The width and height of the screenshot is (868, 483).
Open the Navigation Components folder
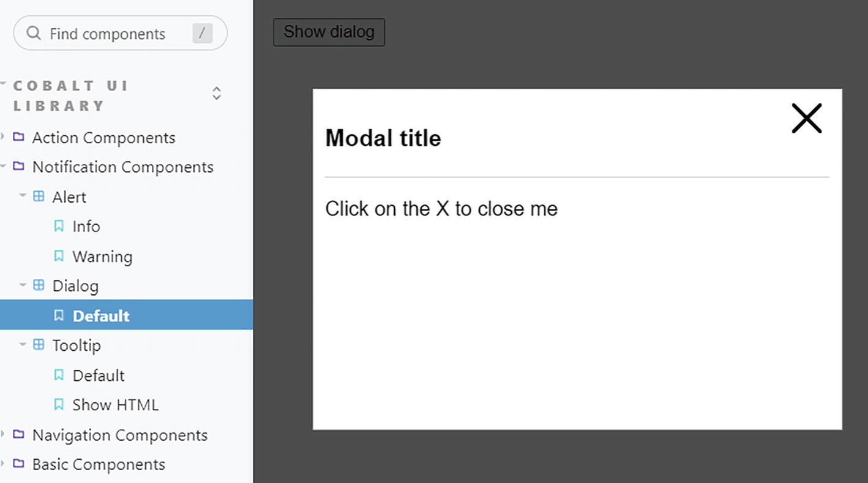pyautogui.click(x=119, y=435)
